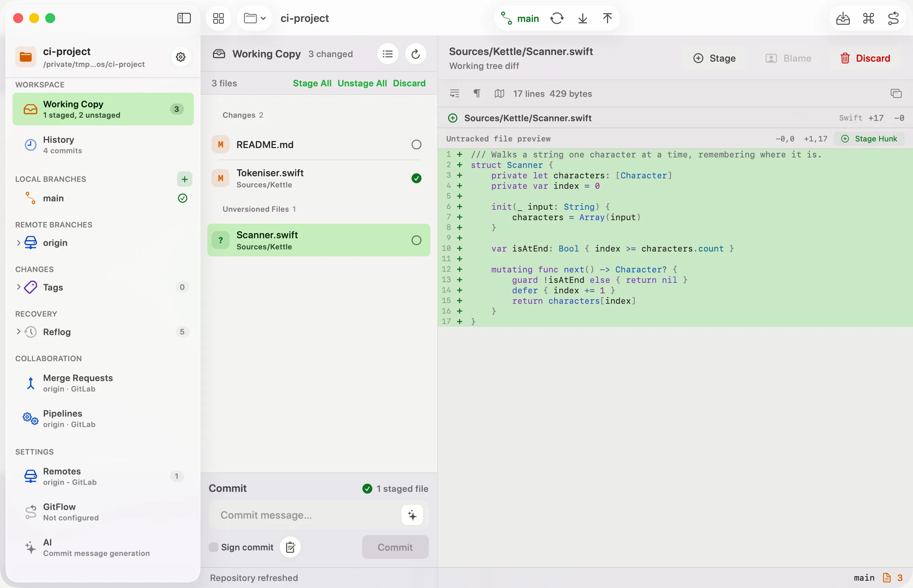Image resolution: width=913 pixels, height=588 pixels.
Task: Refresh the working copy status
Action: (x=415, y=54)
